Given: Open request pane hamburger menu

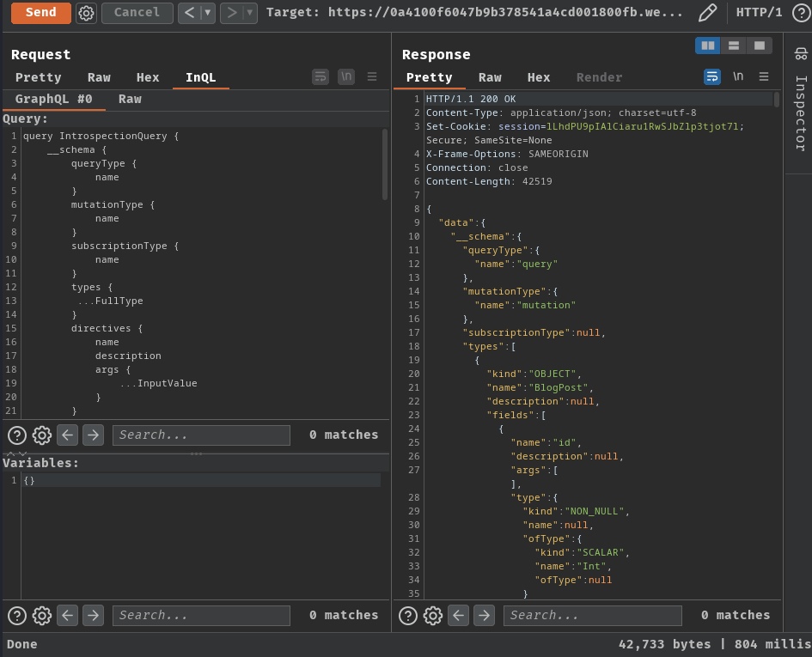Looking at the screenshot, I should point(372,77).
